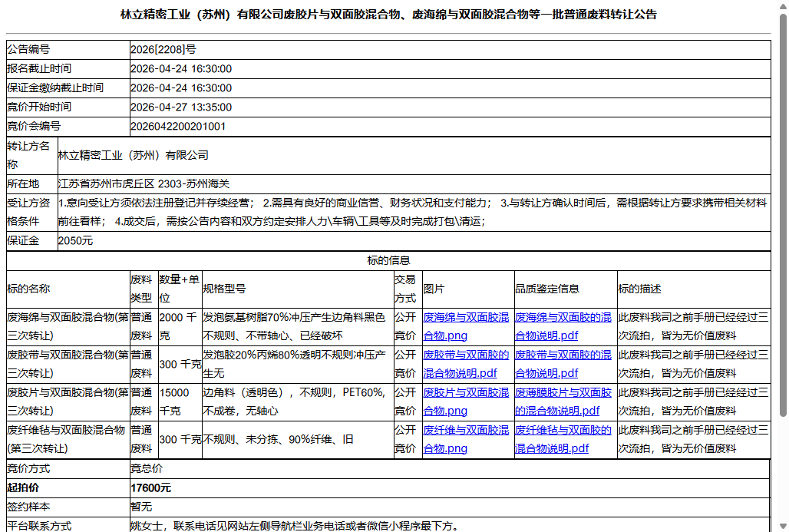The width and height of the screenshot is (789, 532).
Task: Click the 平台联系方式 contact text 姚女士
Action: click(x=295, y=526)
